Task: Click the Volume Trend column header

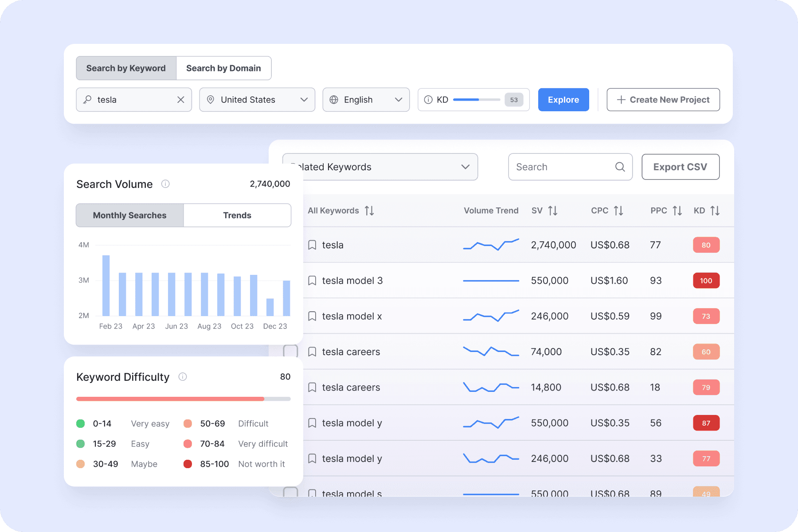Action: click(x=491, y=211)
